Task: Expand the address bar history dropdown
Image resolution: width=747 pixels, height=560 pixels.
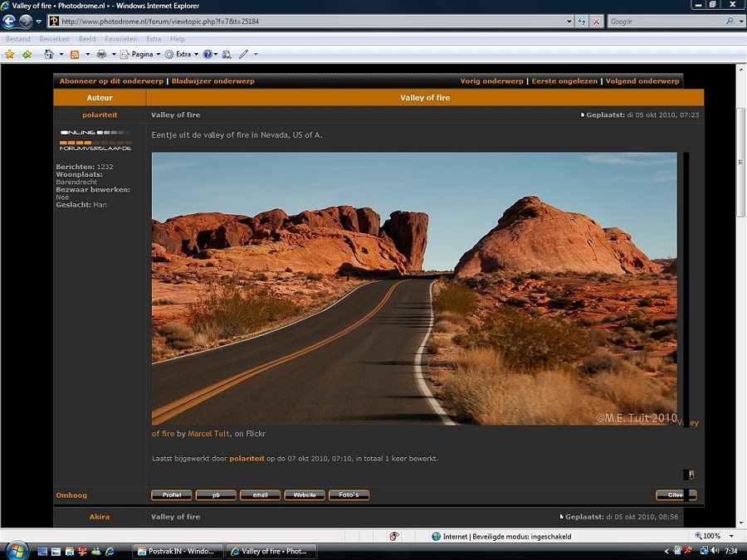Action: [569, 22]
